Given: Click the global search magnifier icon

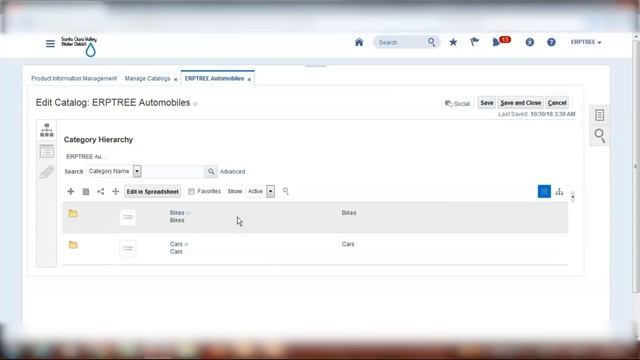Looking at the screenshot, I should pos(431,42).
